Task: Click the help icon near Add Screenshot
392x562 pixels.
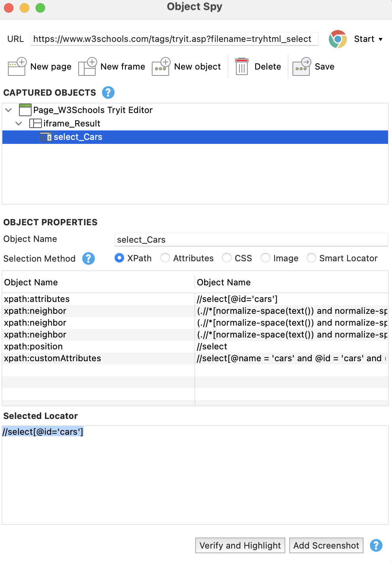Action: 376,545
